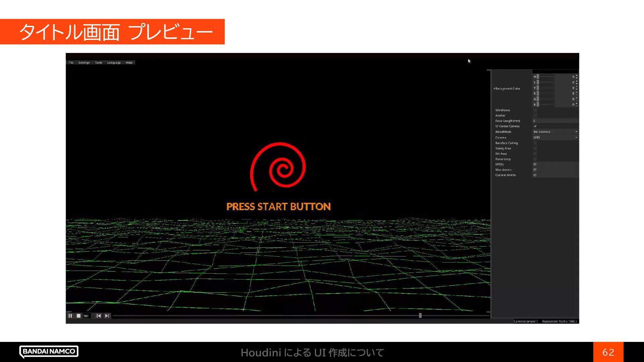Click the frame counter stepper arrows
The image size is (644, 362).
coord(93,316)
